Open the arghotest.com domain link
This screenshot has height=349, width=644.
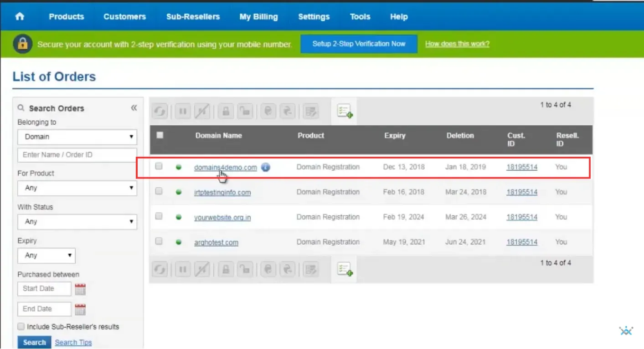[216, 242]
